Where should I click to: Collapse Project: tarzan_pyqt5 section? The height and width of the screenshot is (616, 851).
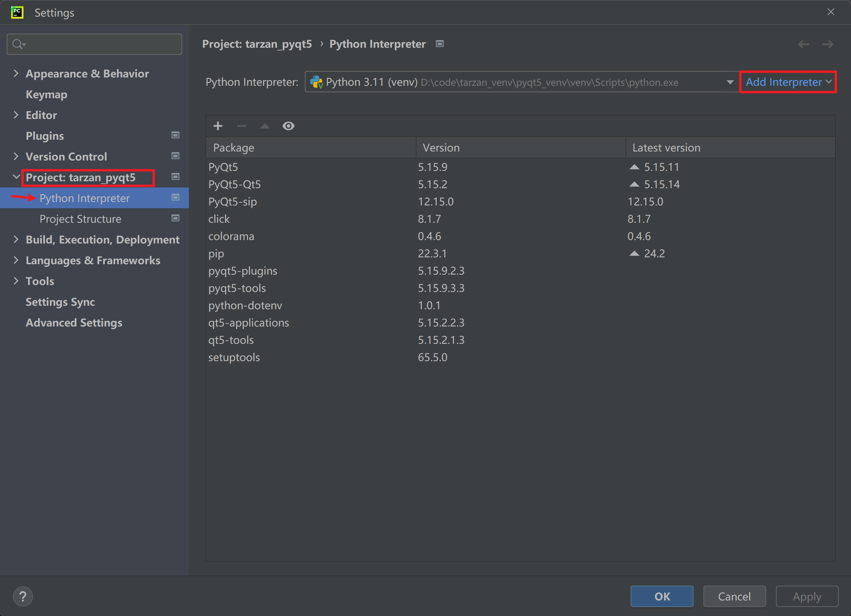pyautogui.click(x=16, y=177)
